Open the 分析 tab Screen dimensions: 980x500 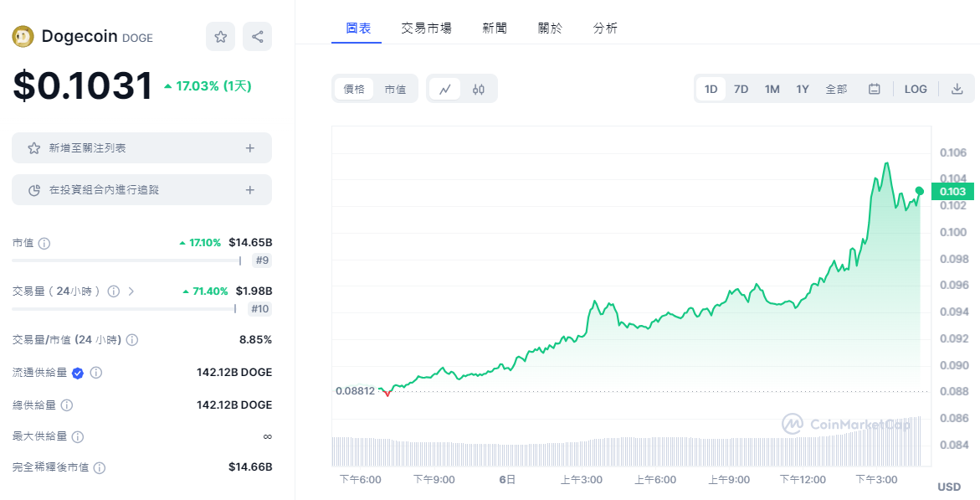tap(605, 28)
